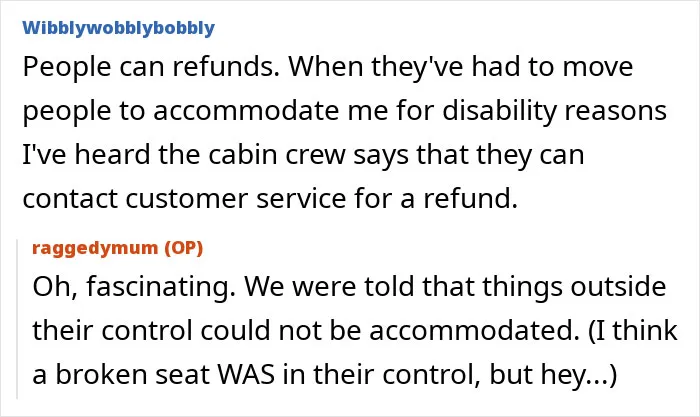Screen dimensions: 700x417
Task: Click the word 'accommodated' in the reply
Action: point(471,331)
